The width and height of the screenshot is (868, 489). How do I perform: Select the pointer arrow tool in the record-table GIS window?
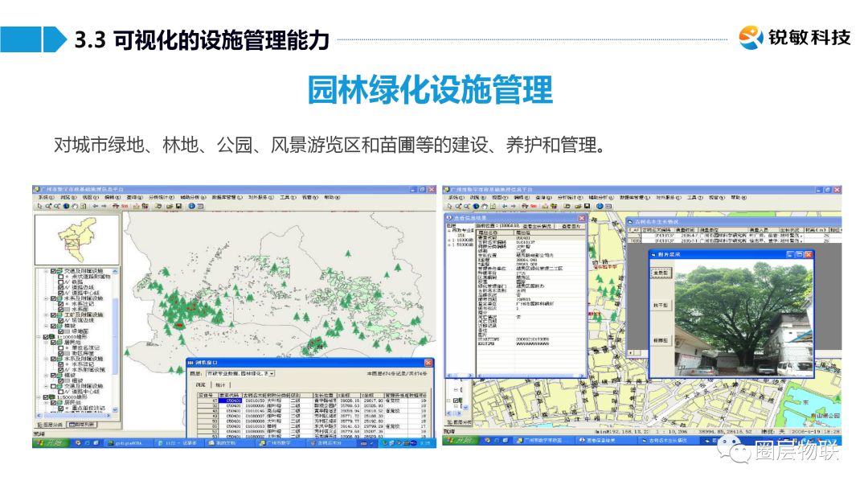pos(40,206)
